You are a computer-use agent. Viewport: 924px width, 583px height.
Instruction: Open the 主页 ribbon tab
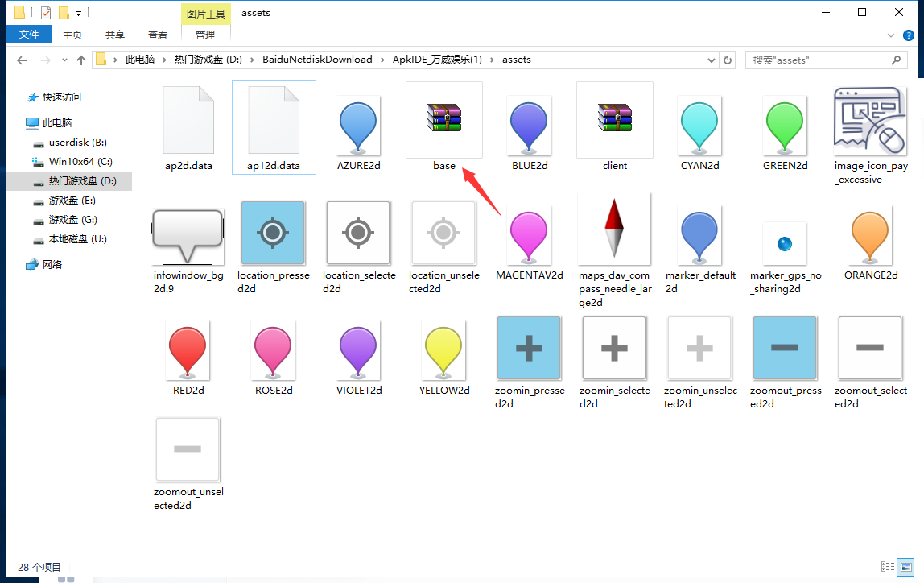(72, 35)
